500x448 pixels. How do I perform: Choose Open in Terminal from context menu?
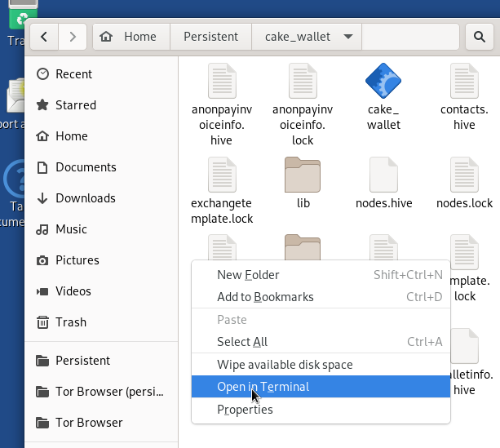[263, 387]
